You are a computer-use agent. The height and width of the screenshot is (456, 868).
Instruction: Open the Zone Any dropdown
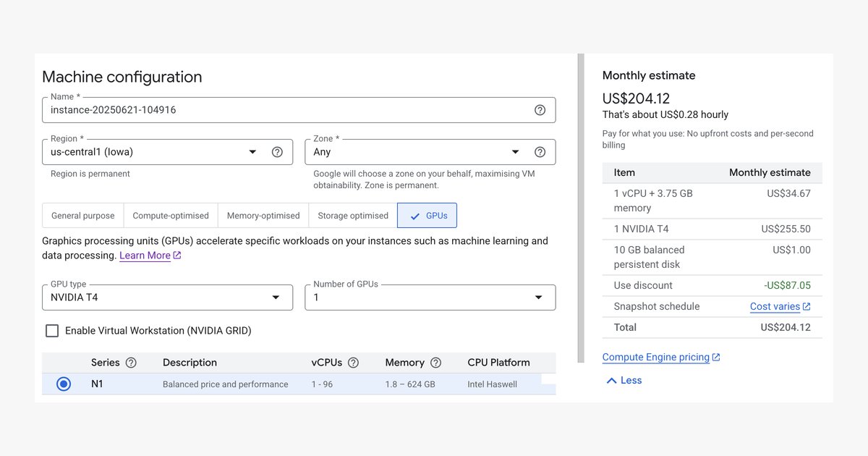click(430, 152)
